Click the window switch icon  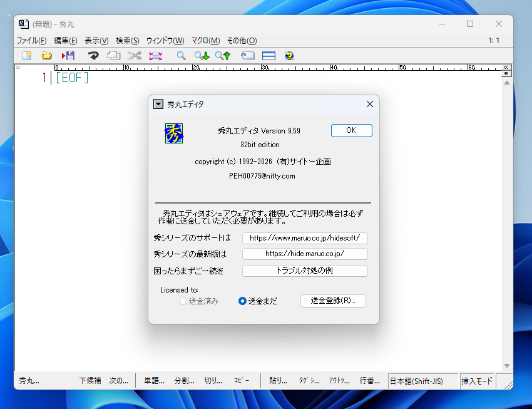click(248, 56)
